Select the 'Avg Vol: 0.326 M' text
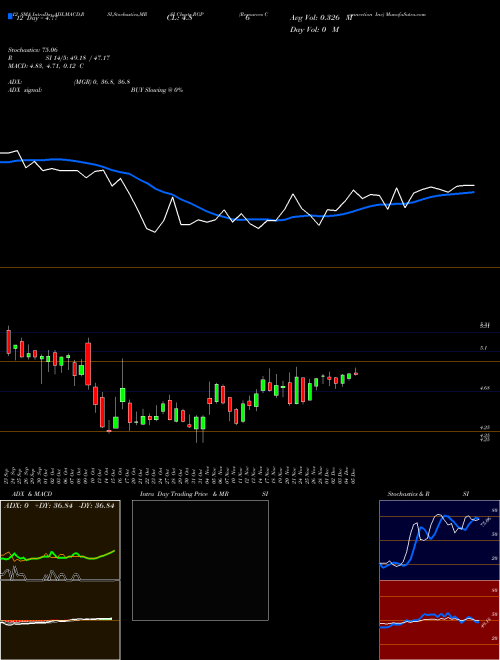Screen dimensions: 500x660 [x=321, y=18]
